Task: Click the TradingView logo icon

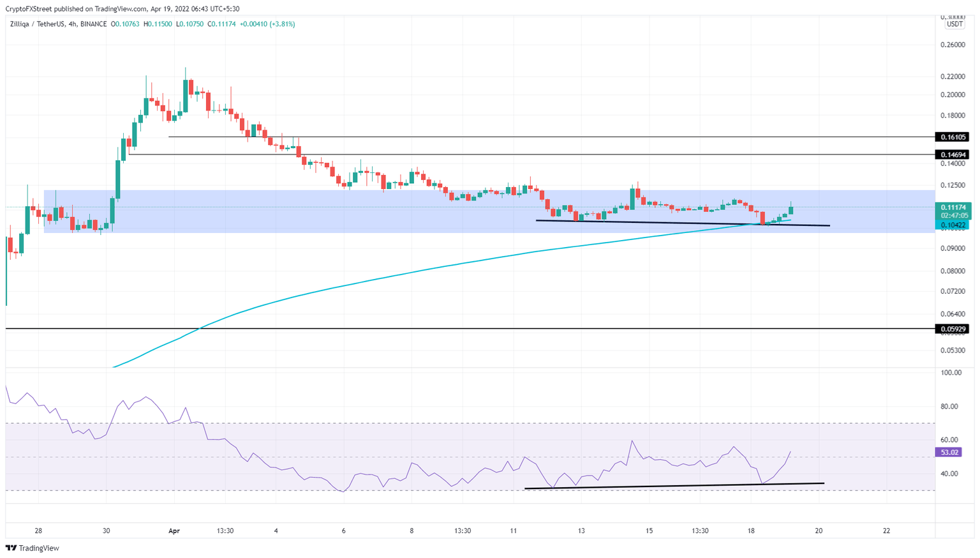Action: point(11,548)
